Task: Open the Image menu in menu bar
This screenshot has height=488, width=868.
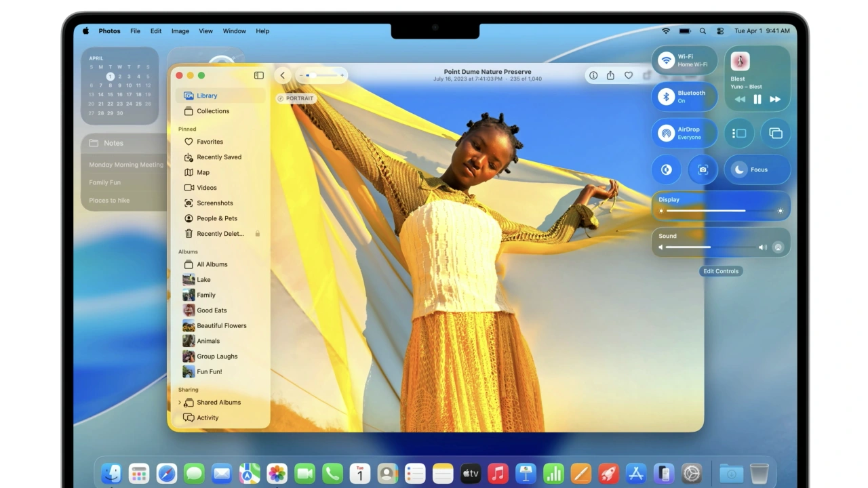Action: pos(180,31)
